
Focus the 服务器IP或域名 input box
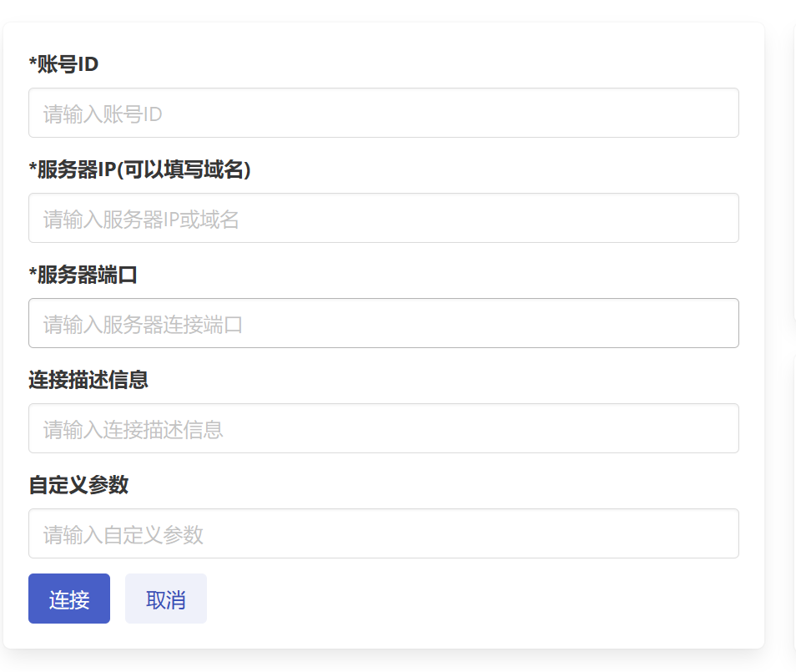pos(383,218)
